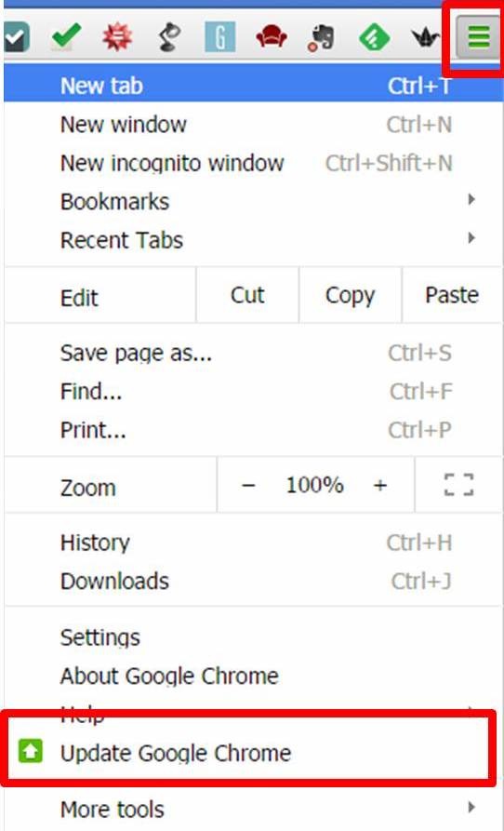Click the Paste button

[x=452, y=295]
